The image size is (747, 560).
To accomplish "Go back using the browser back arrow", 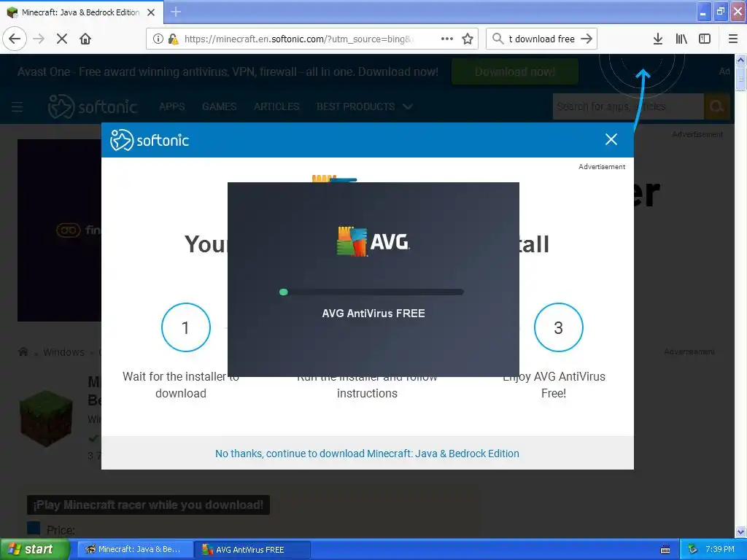I will [x=15, y=39].
